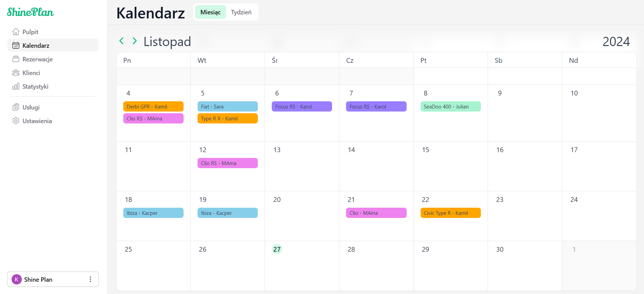The height and width of the screenshot is (294, 644).
Task: Open Rezerwacje via its sidebar icon
Action: coord(16,59)
